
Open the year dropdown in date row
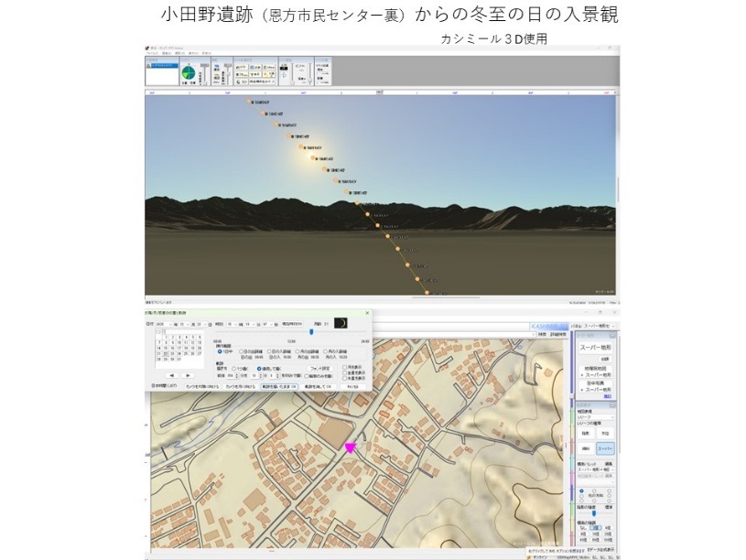point(173,324)
